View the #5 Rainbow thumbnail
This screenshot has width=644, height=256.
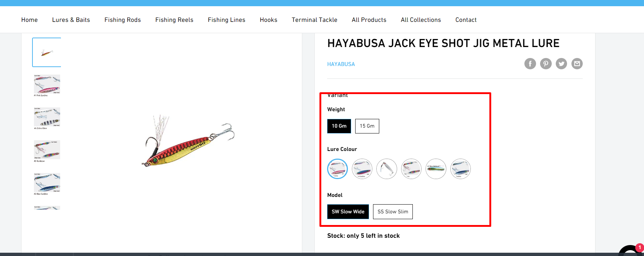click(47, 151)
